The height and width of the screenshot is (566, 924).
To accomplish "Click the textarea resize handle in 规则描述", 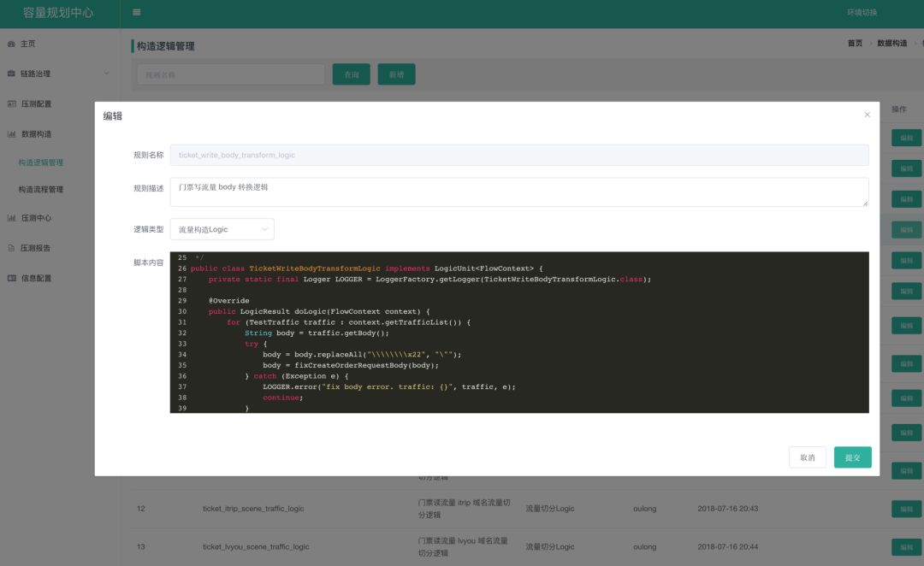I will (865, 203).
